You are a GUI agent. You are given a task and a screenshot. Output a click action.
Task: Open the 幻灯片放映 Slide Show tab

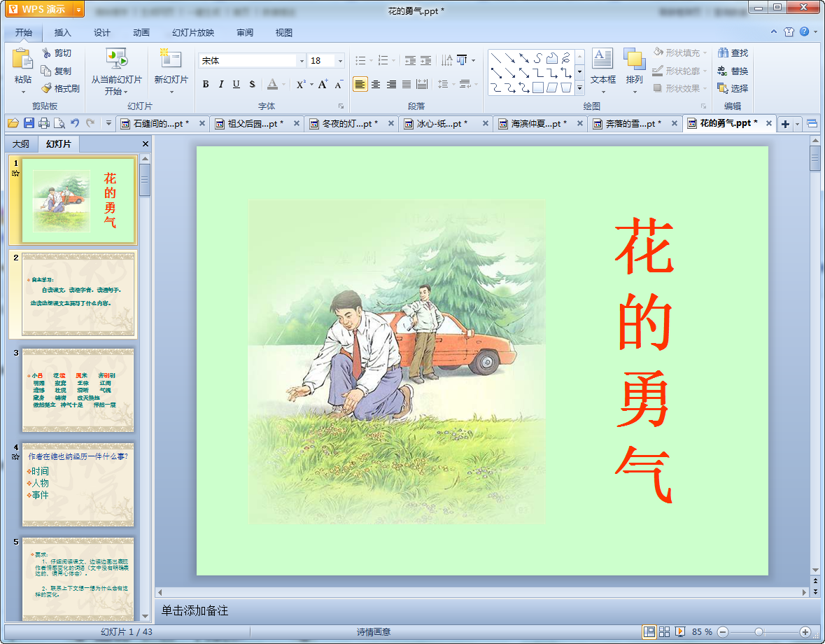pos(193,33)
